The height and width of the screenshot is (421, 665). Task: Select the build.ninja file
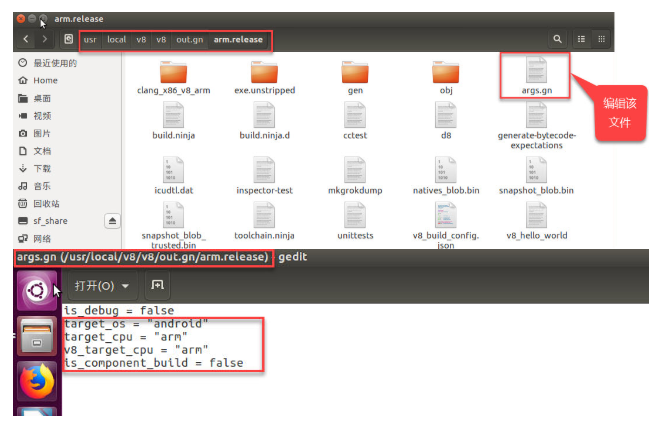tap(173, 121)
